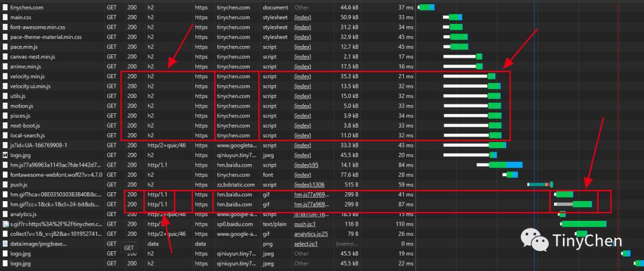Click the file icon beside hm.js?7a96963a1145ac7fde1442d7
The image size is (644, 271).
[5, 165]
